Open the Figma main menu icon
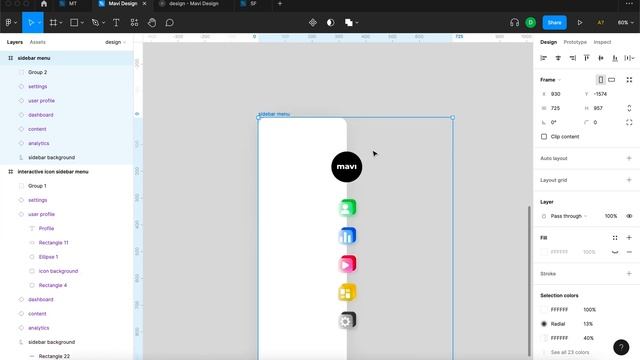640x360 pixels. click(8, 23)
